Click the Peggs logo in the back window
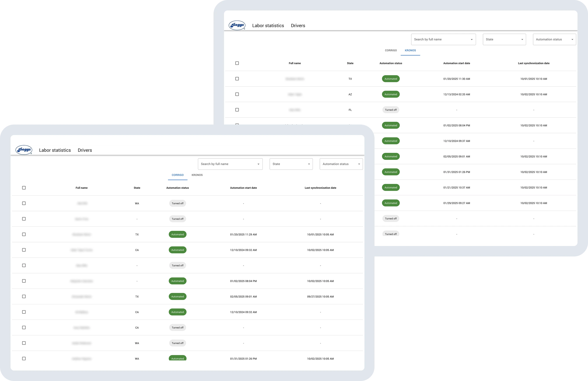Viewport: 588px width, 381px height. coord(237,25)
